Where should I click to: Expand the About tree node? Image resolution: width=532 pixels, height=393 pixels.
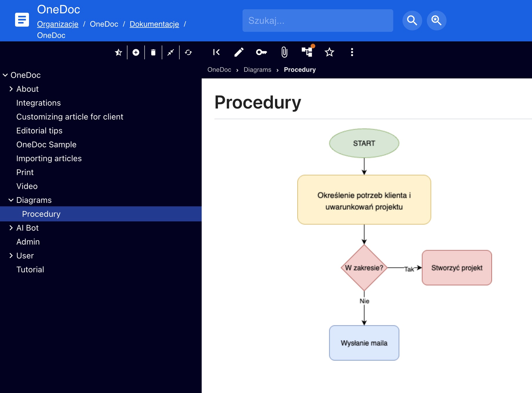click(x=11, y=89)
